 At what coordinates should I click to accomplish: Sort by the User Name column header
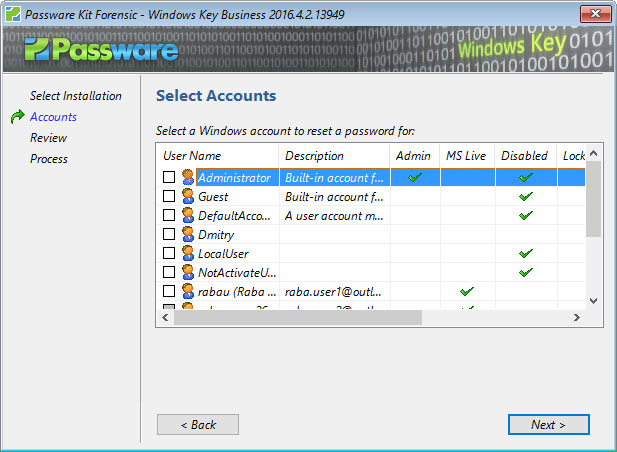(x=218, y=156)
